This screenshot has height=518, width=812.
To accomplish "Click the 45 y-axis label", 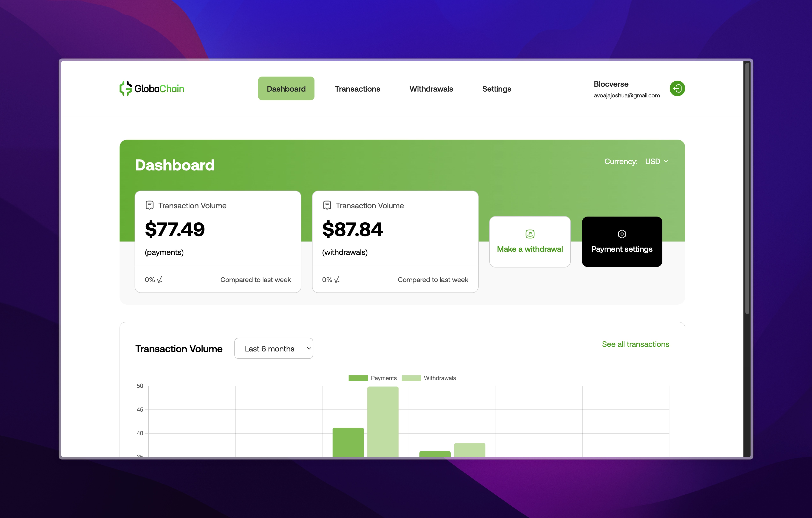I will coord(140,410).
